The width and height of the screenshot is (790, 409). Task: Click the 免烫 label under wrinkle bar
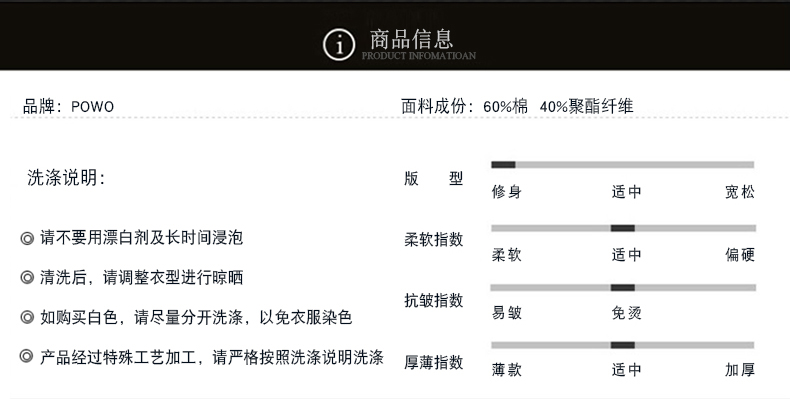pyautogui.click(x=626, y=312)
